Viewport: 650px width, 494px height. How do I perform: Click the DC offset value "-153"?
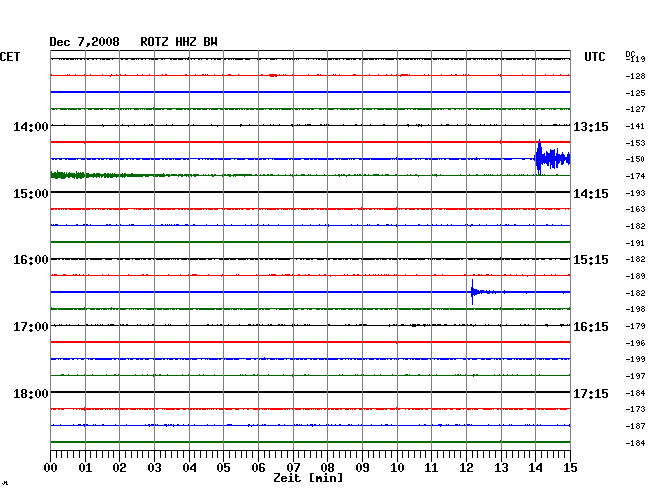point(635,143)
